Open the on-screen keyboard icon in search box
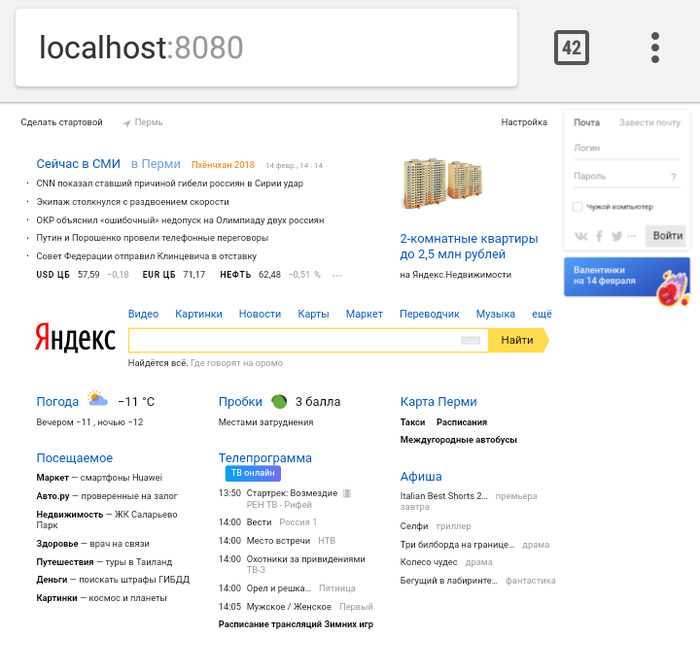The image size is (700, 670). tap(471, 341)
